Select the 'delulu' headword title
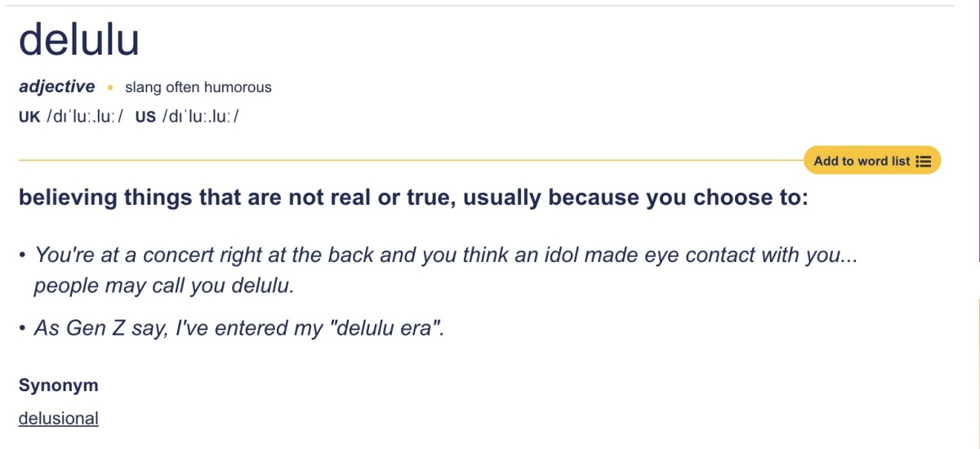 coord(79,38)
